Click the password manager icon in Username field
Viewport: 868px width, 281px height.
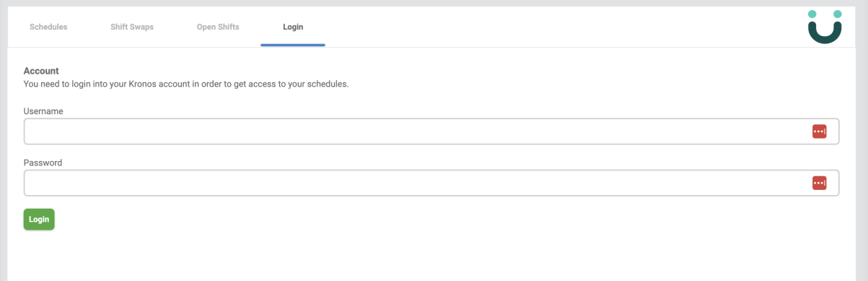pos(819,131)
